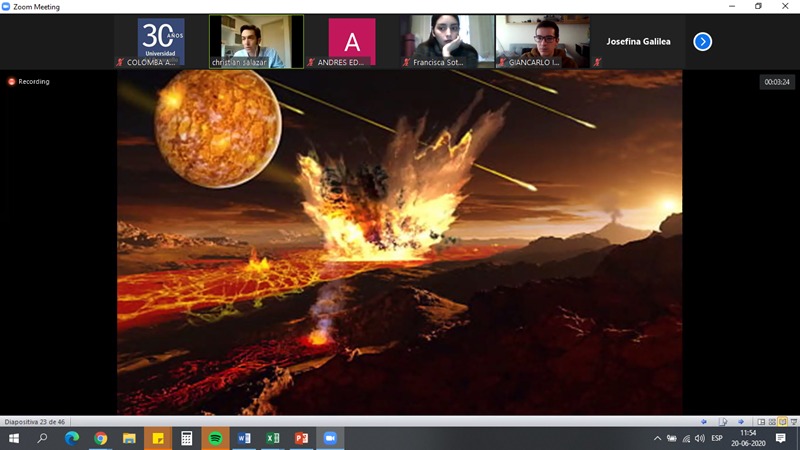Click the red Recording indicator icon
This screenshot has height=450, width=800.
pos(11,82)
